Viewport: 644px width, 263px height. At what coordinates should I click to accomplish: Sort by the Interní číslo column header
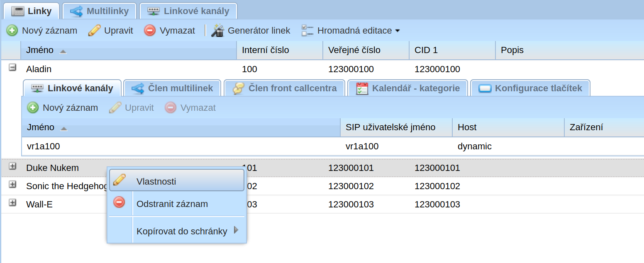point(280,50)
